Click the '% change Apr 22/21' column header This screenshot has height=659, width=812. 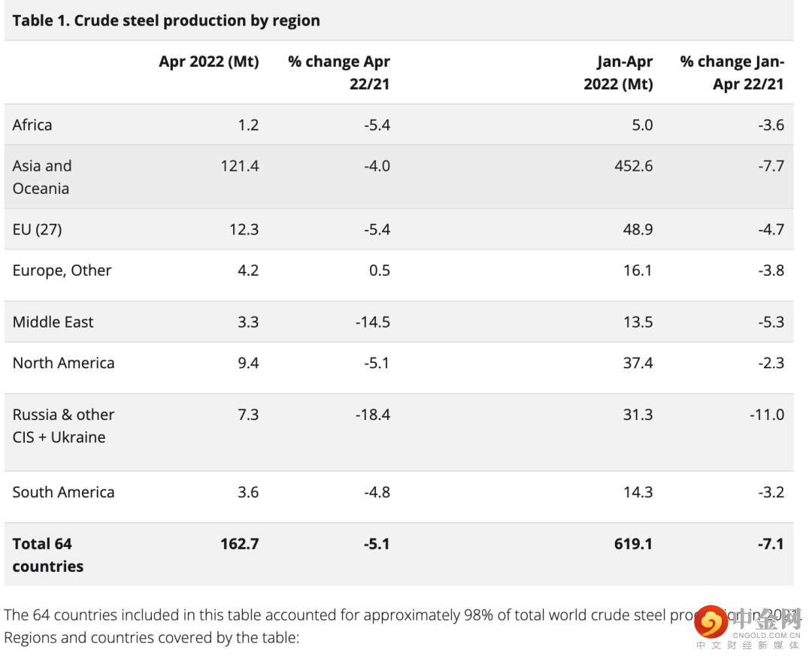coord(339,72)
